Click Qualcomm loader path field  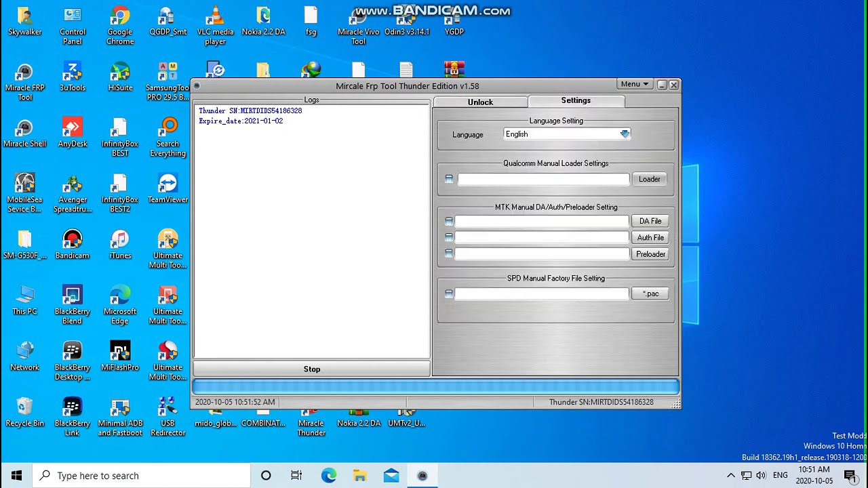[544, 179]
